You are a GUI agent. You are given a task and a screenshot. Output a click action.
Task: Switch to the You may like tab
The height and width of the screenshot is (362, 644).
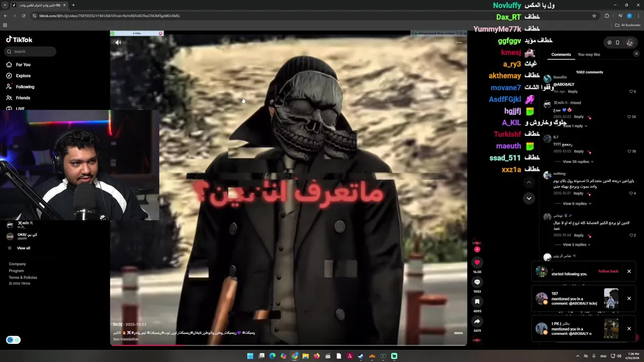tap(589, 54)
